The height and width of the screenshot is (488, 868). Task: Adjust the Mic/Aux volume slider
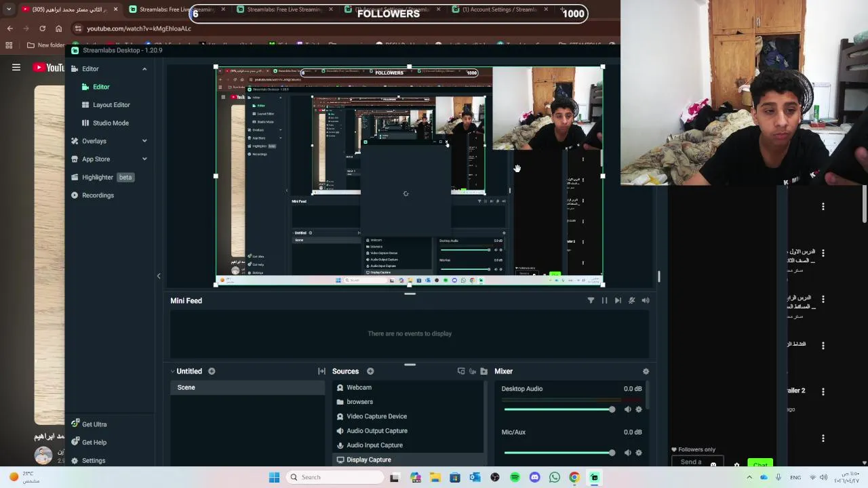[x=559, y=453]
